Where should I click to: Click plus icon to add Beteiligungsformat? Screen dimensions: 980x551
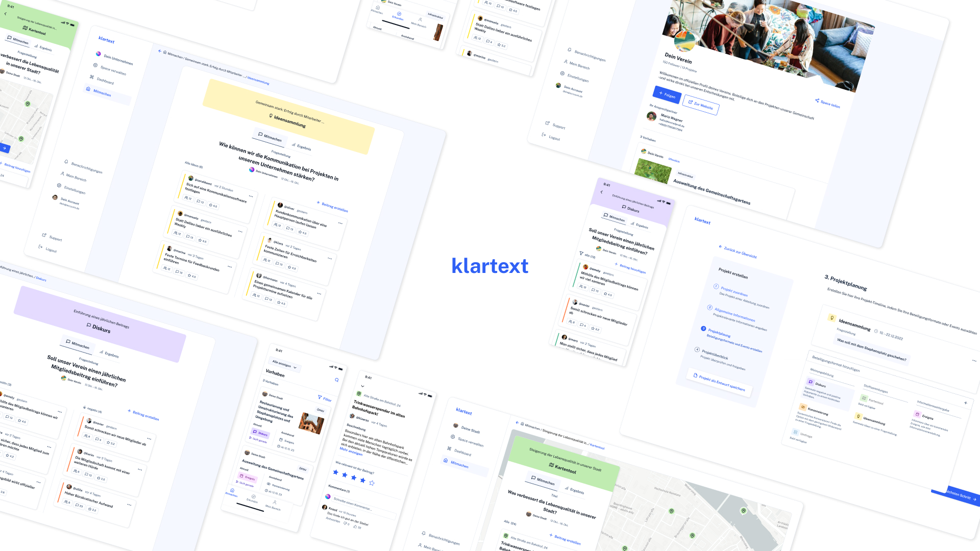[965, 403]
